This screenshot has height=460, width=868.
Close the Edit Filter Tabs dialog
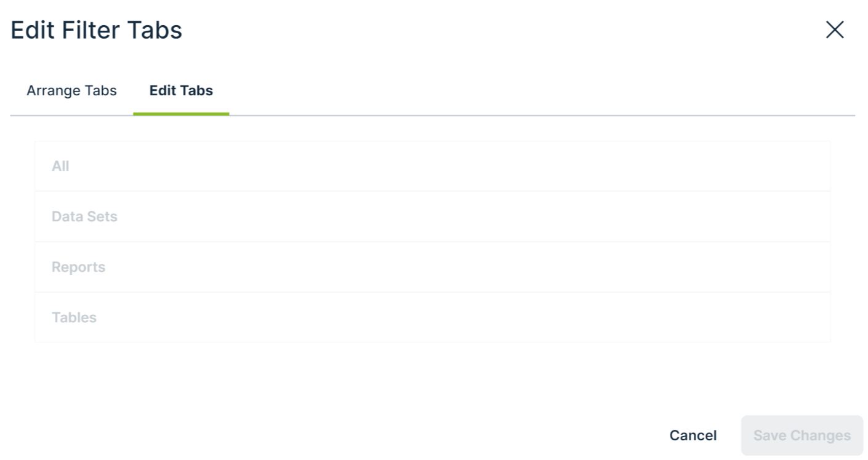tap(834, 30)
